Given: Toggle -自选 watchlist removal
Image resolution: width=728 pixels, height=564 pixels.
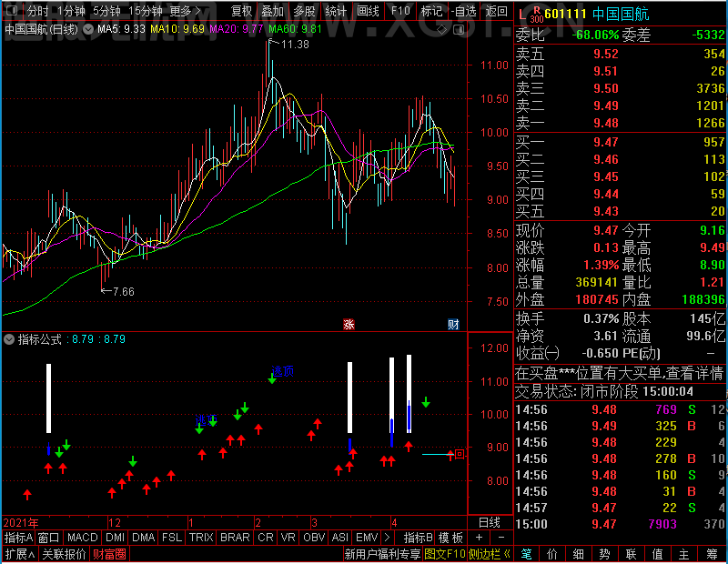Looking at the screenshot, I should tap(464, 11).
